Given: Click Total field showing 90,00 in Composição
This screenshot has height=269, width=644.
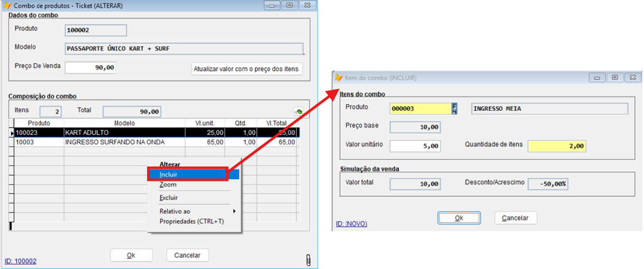Looking at the screenshot, I should [132, 111].
